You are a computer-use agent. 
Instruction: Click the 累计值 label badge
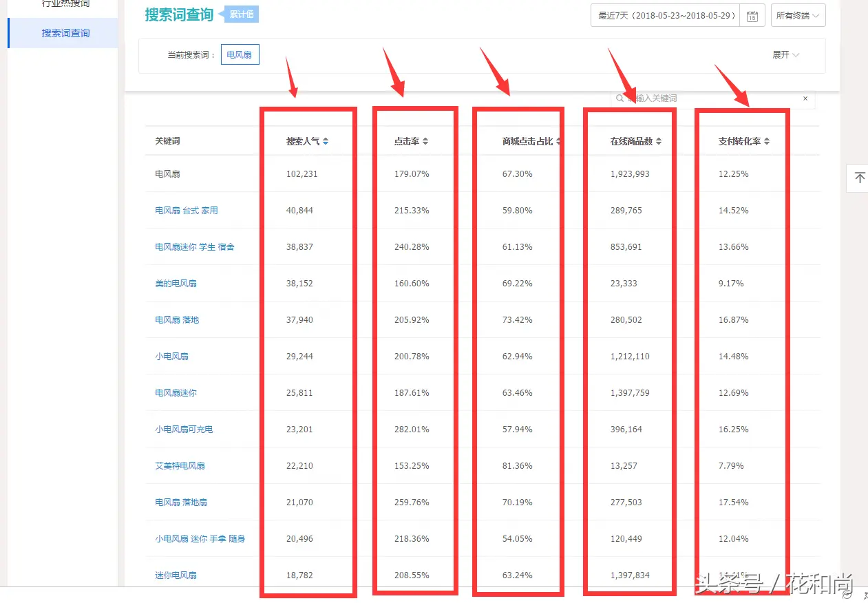click(242, 14)
